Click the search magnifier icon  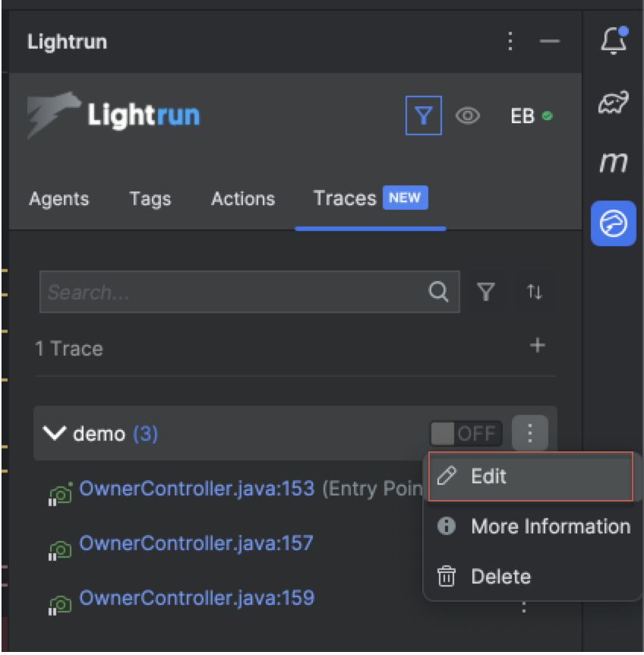[x=438, y=292]
